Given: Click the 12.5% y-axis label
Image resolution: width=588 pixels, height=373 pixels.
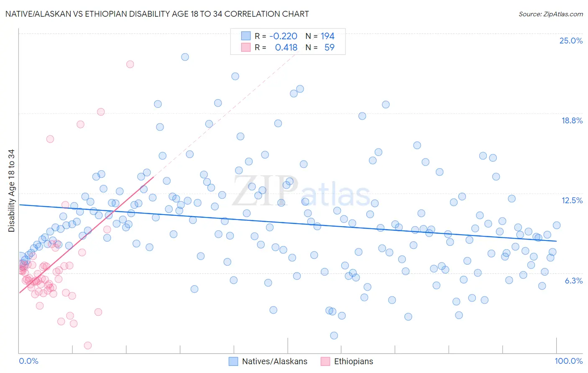Looking at the screenshot, I should tap(572, 200).
